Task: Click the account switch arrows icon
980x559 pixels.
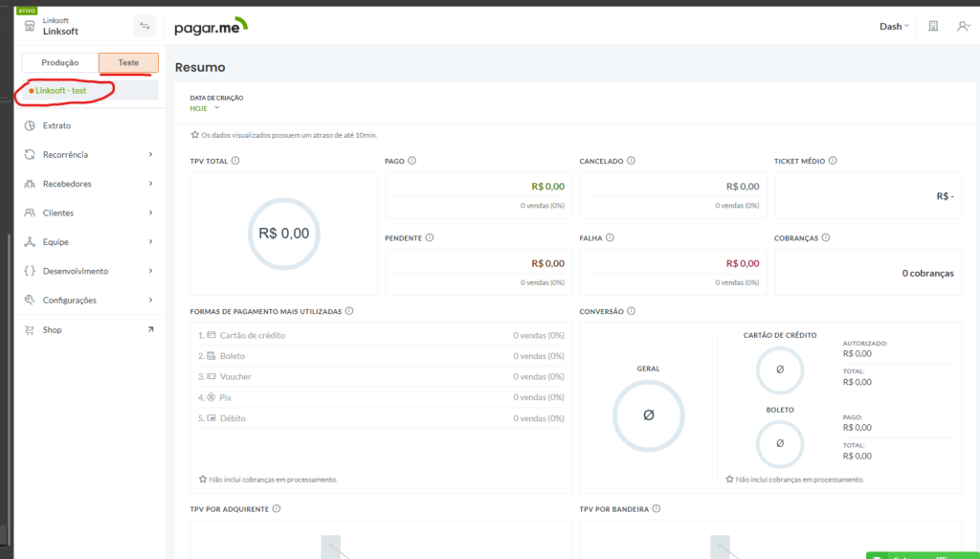Action: [145, 27]
